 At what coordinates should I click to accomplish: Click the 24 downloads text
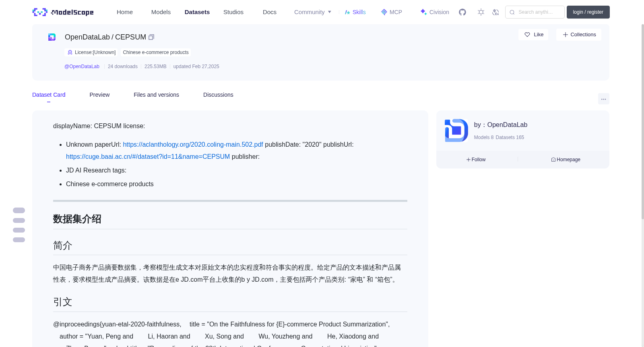point(123,66)
